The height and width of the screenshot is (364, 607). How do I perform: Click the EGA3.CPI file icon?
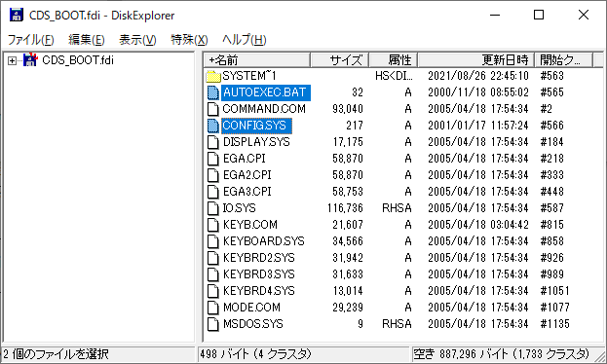point(213,192)
